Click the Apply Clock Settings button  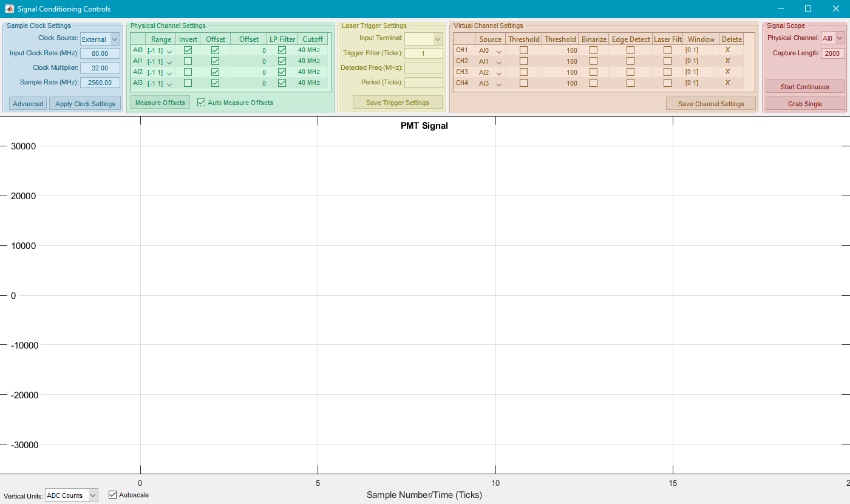click(x=85, y=104)
